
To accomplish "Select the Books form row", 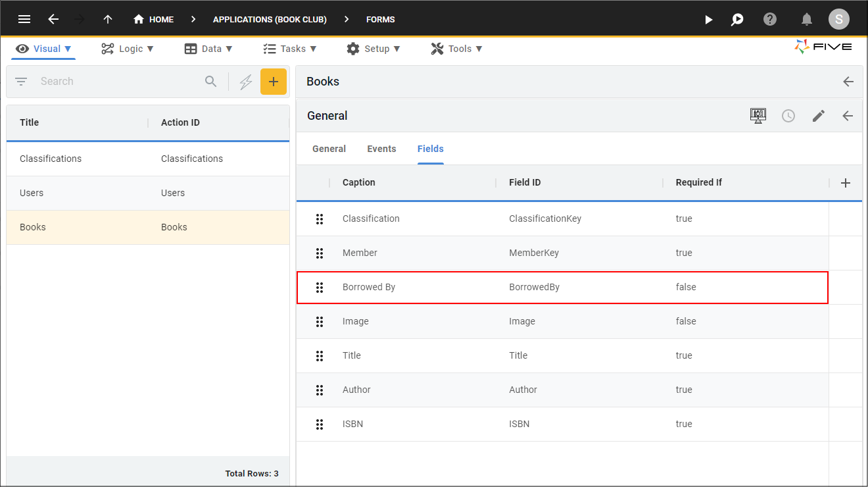I will (x=148, y=227).
